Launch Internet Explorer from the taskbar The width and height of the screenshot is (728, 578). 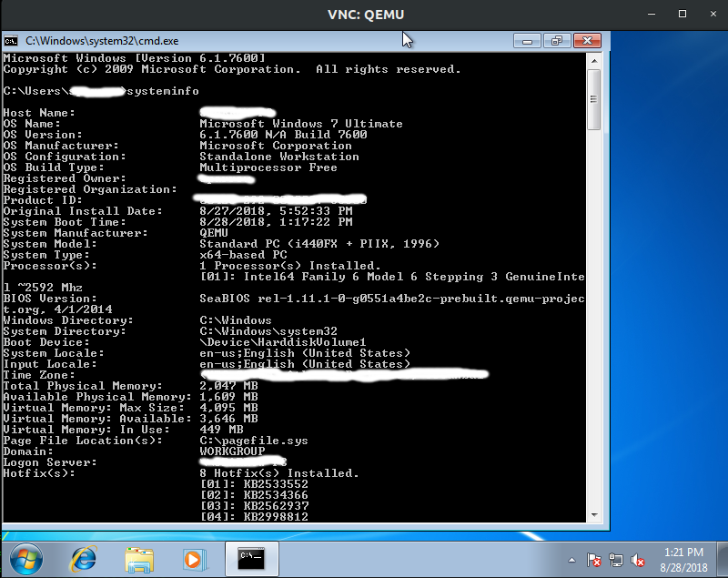pos(82,559)
